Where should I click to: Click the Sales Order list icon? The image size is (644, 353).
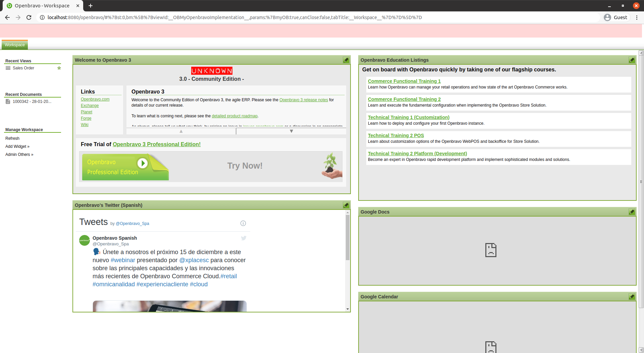pos(8,68)
